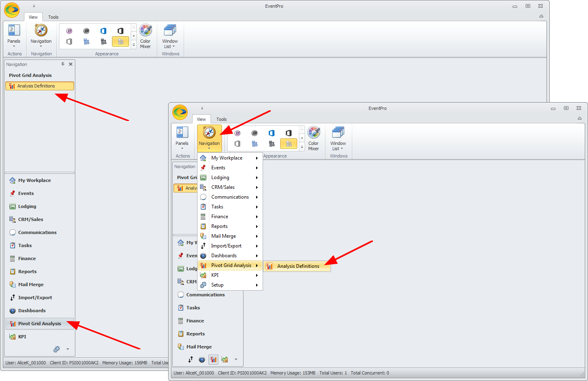Open KPI entry in Navigation menu
The image size is (588, 381).
point(230,275)
